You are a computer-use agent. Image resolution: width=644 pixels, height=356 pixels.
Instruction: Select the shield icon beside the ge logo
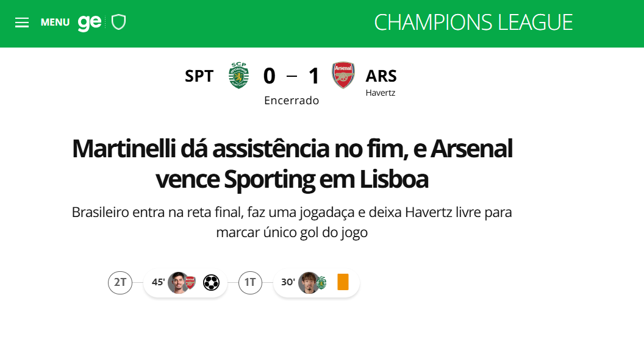tap(120, 22)
